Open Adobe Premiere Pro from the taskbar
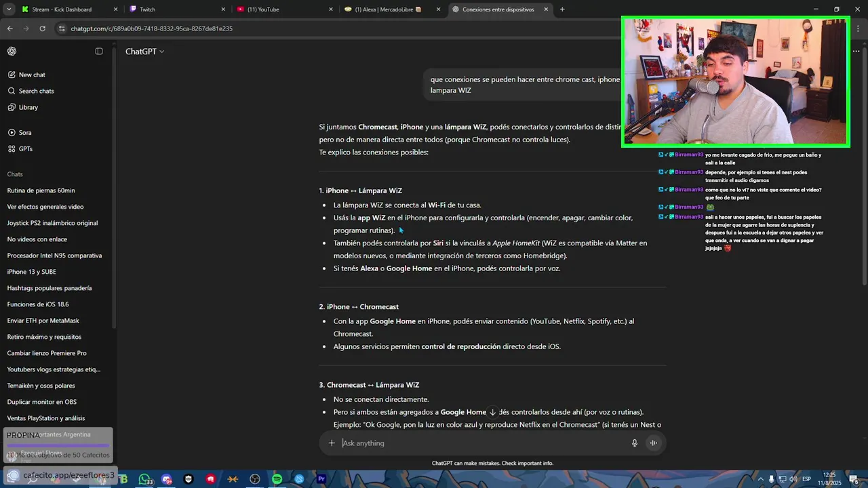The width and height of the screenshot is (868, 488). pos(321,479)
